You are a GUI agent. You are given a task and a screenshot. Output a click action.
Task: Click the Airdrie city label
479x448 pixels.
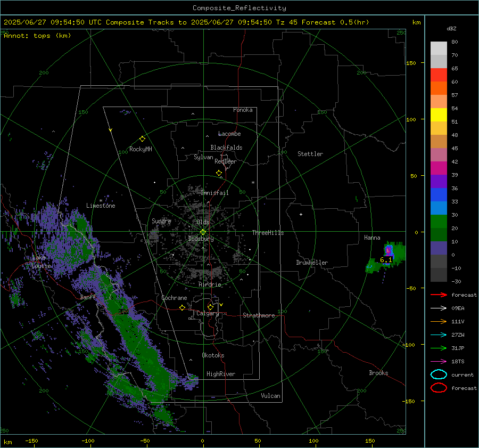pyautogui.click(x=210, y=284)
